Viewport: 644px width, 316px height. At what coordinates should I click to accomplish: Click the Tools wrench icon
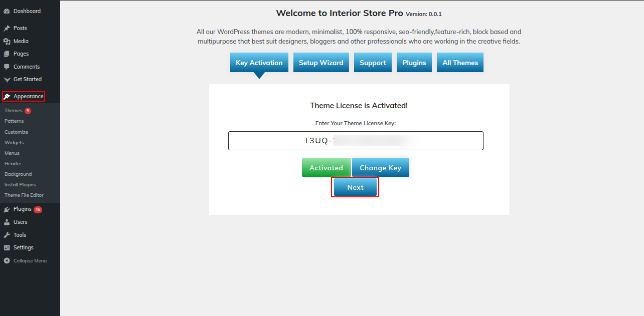[7, 235]
